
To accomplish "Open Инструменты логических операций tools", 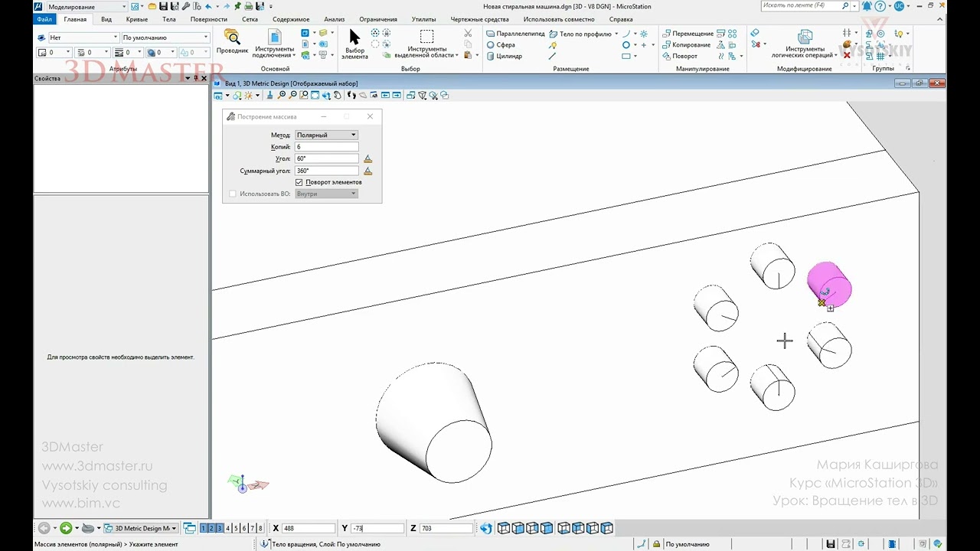I will (x=804, y=44).
